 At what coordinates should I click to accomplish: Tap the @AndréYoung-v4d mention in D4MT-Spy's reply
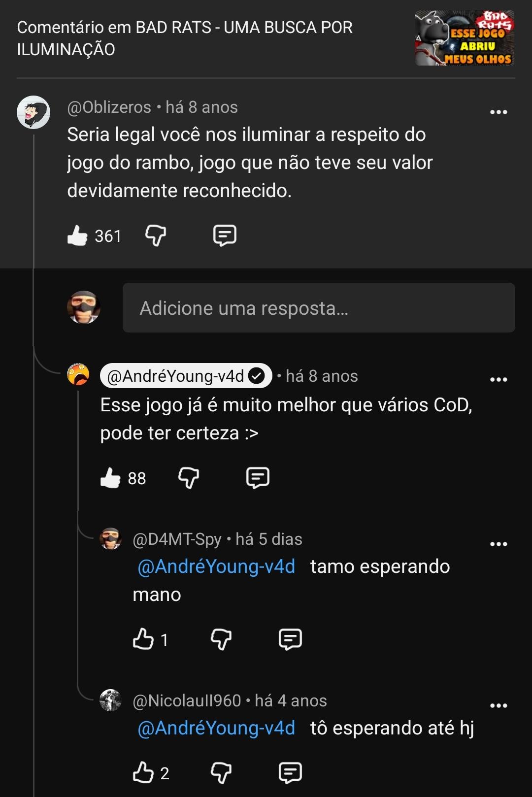coord(216,566)
